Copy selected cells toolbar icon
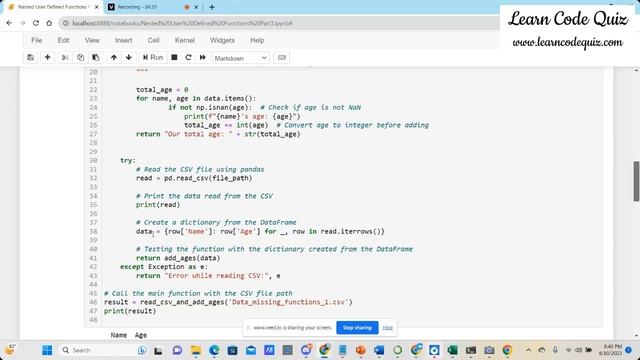The image size is (640, 360). pos(80,58)
